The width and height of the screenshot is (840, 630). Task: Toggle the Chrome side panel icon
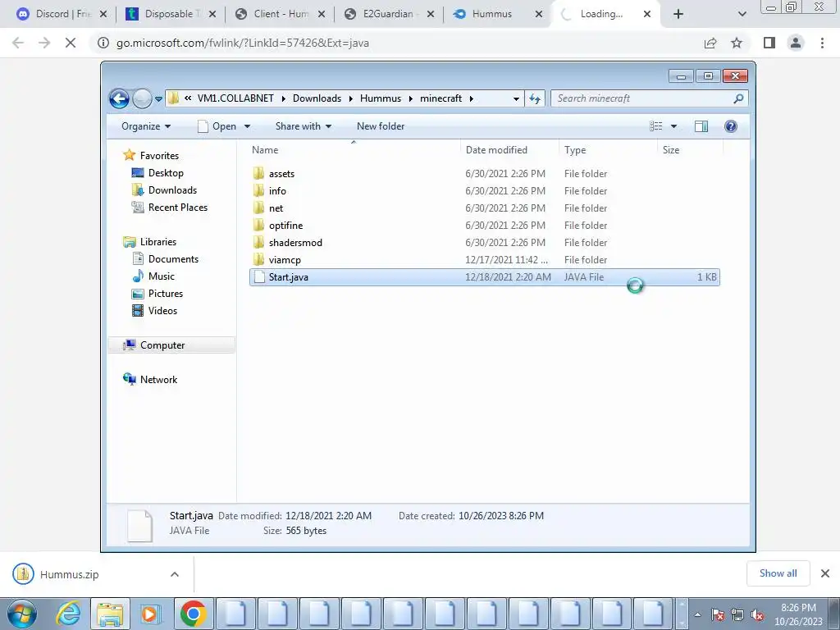769,43
